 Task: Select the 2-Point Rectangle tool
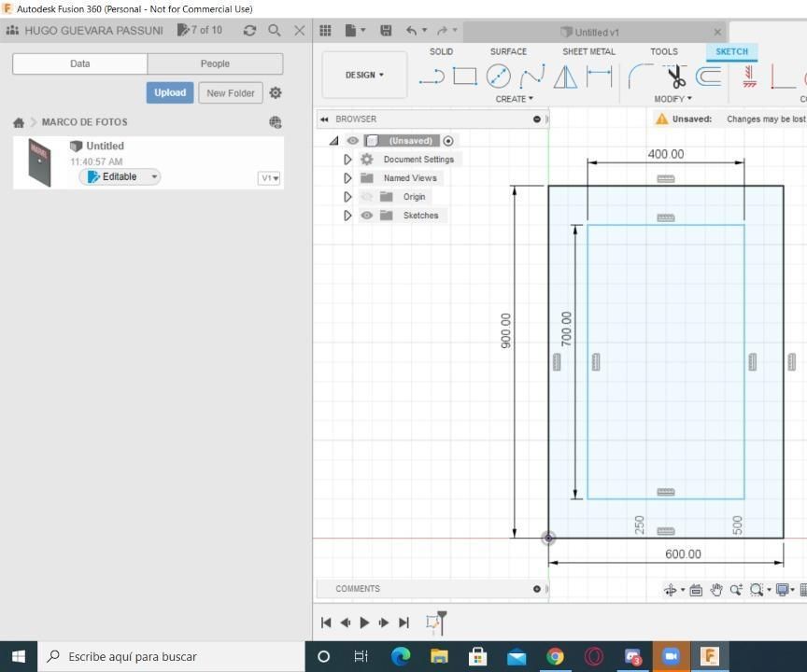coord(464,77)
